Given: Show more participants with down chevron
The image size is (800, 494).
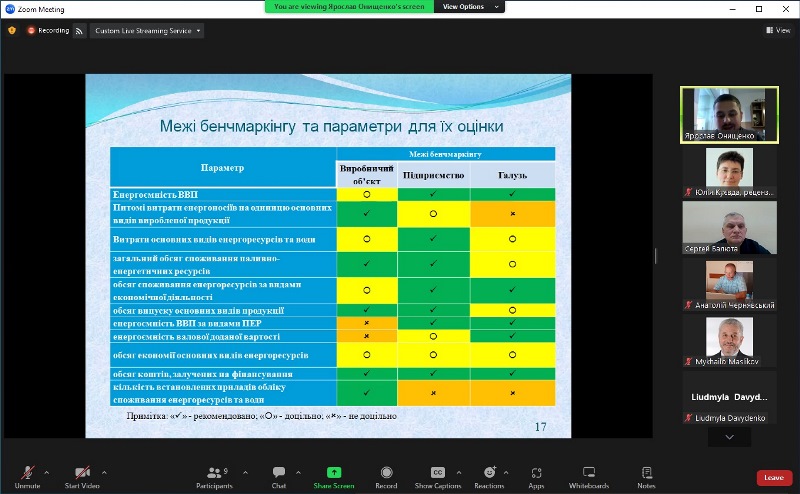Looking at the screenshot, I should click(730, 437).
